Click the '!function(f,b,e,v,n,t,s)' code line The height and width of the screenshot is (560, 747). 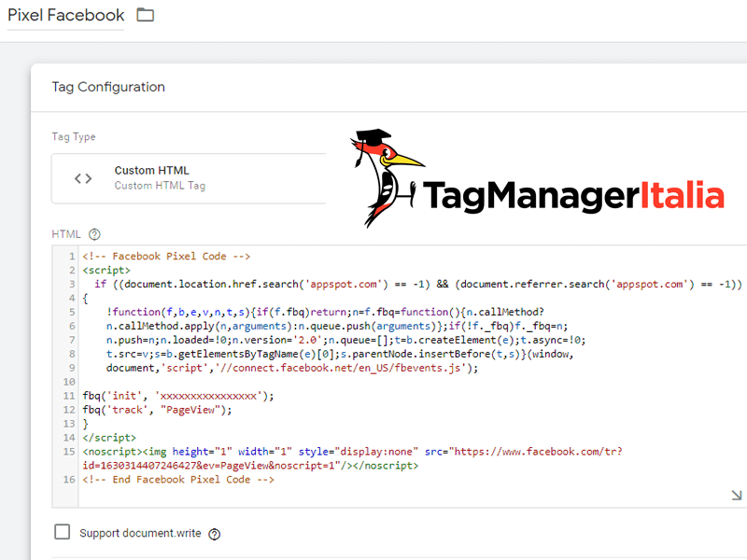[325, 312]
